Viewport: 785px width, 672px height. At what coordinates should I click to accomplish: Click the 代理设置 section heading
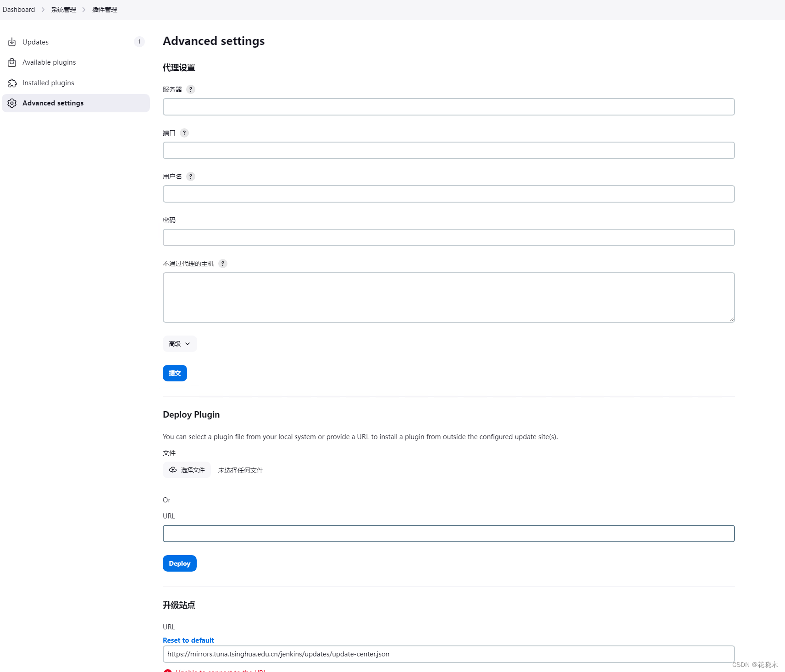pyautogui.click(x=179, y=68)
